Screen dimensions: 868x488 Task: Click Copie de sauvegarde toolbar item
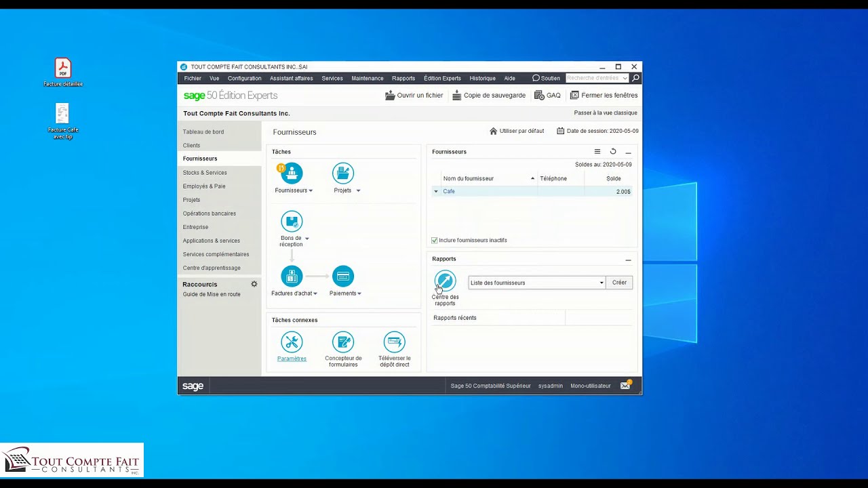click(488, 96)
